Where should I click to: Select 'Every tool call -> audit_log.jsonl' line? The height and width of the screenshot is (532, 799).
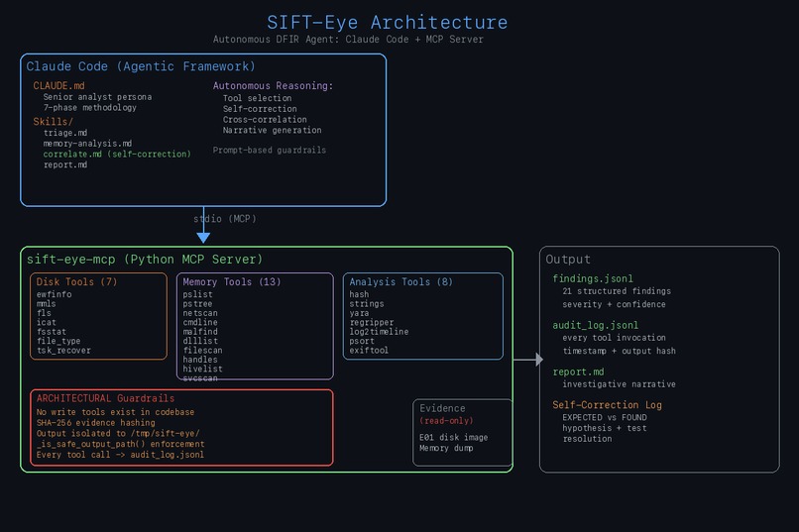pyautogui.click(x=120, y=455)
